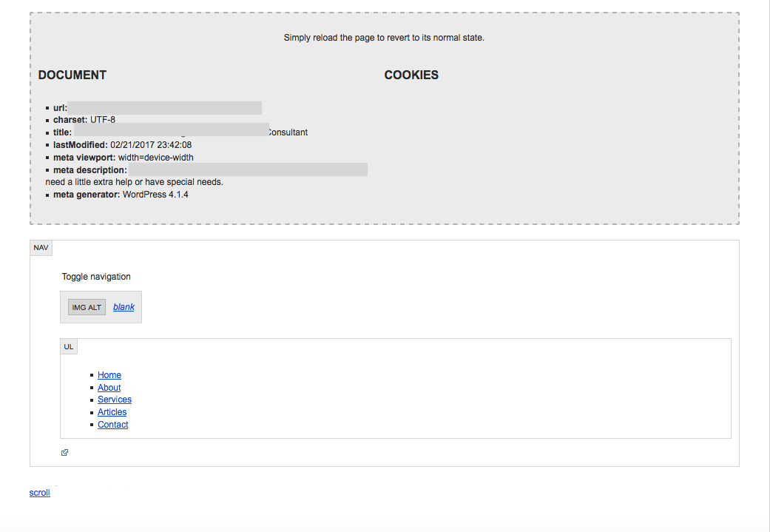The image size is (770, 532).
Task: Click the meta viewport width=device-width entry
Action: [124, 158]
